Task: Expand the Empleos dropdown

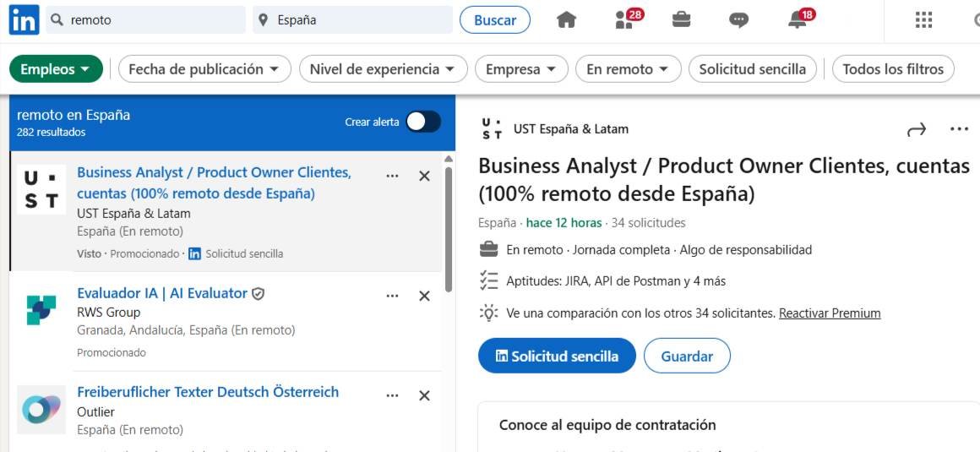Action: (x=56, y=68)
